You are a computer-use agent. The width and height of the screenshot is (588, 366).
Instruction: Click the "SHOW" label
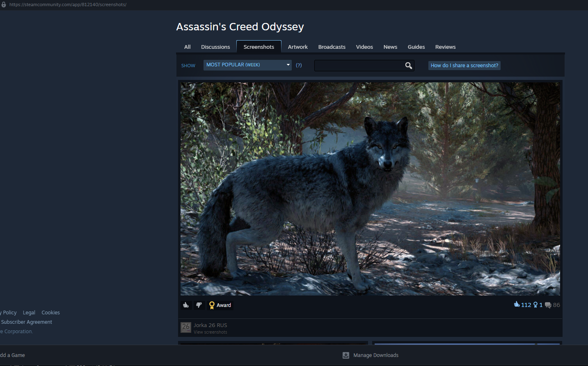click(188, 66)
